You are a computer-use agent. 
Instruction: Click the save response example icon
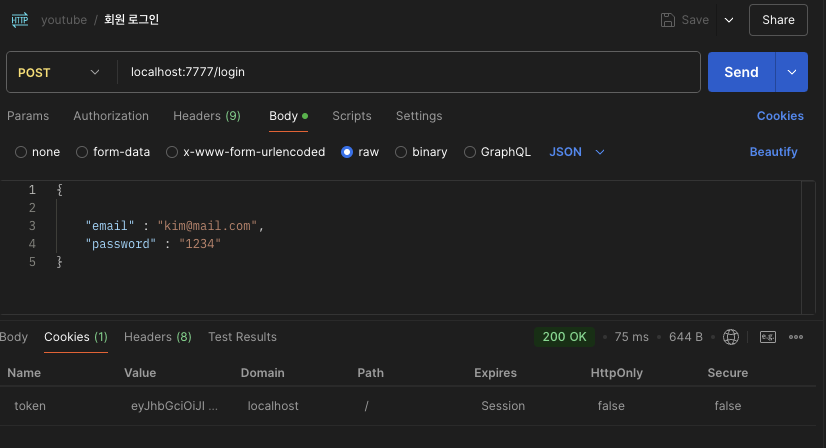point(768,337)
